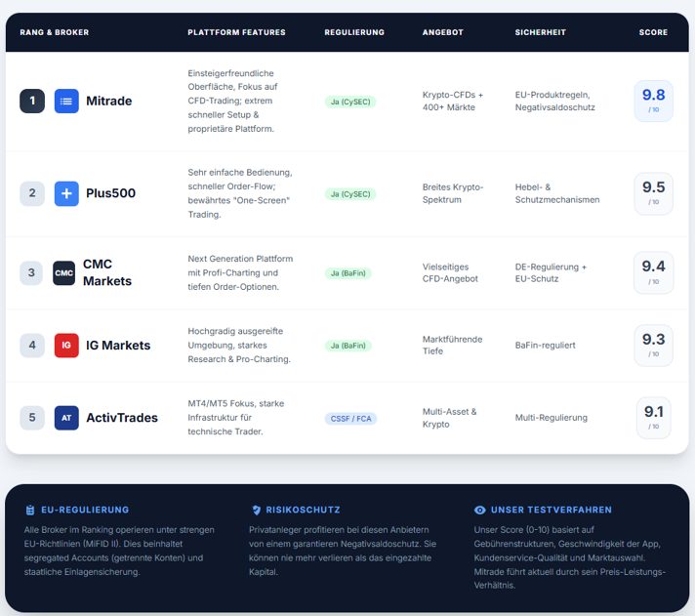Click the rank 1 number badge
This screenshot has height=616, width=695.
point(32,101)
